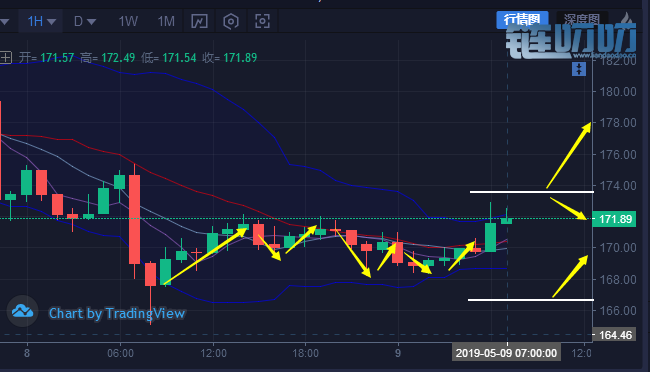Click the 18:00 time axis label

[x=306, y=353]
